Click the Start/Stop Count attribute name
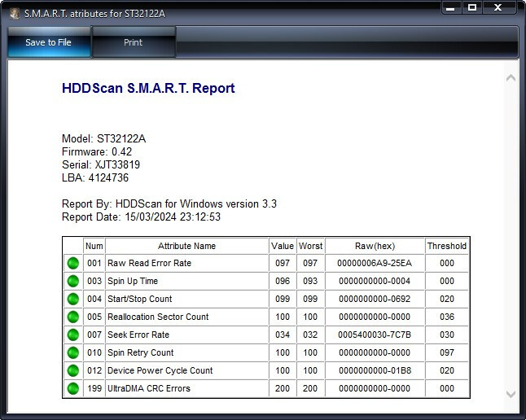The width and height of the screenshot is (526, 420). [139, 299]
